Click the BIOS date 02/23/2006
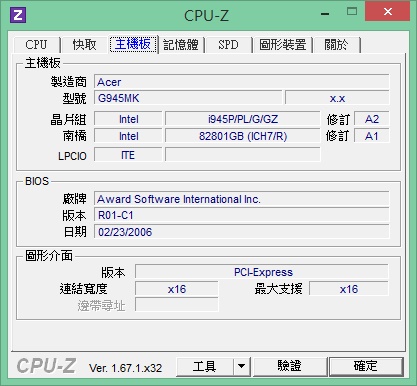417x386 pixels. (242, 232)
